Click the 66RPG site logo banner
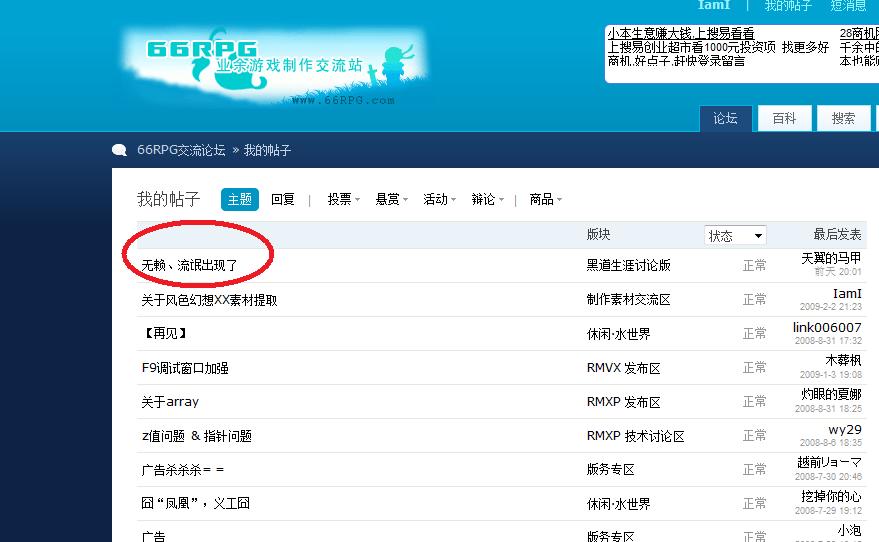This screenshot has width=879, height=542. 275,66
